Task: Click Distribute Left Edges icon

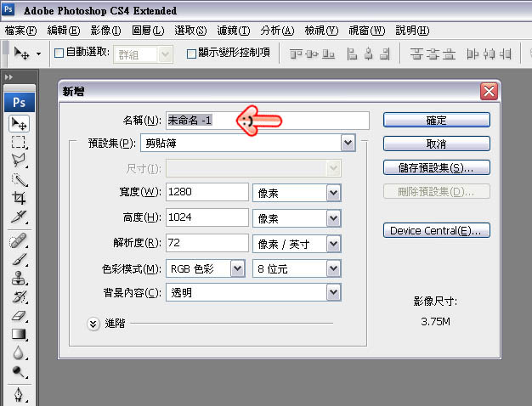Action: (x=473, y=54)
